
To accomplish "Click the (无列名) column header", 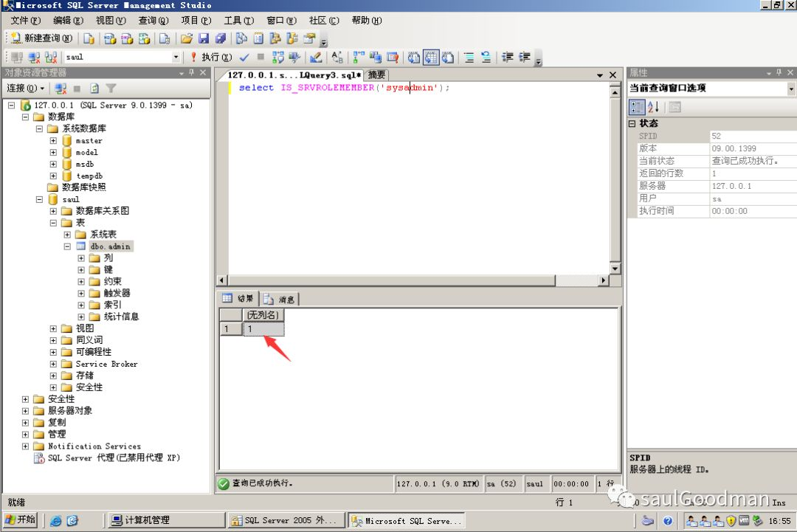I will pos(263,315).
